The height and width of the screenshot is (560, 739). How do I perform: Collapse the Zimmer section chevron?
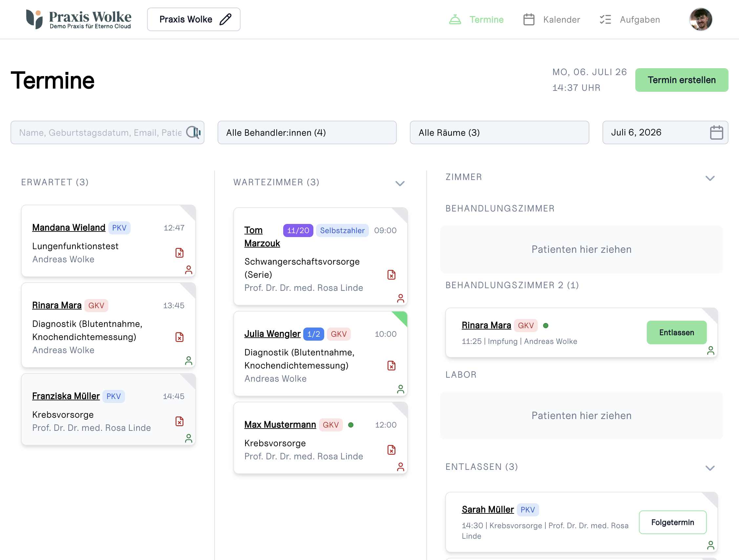click(710, 178)
